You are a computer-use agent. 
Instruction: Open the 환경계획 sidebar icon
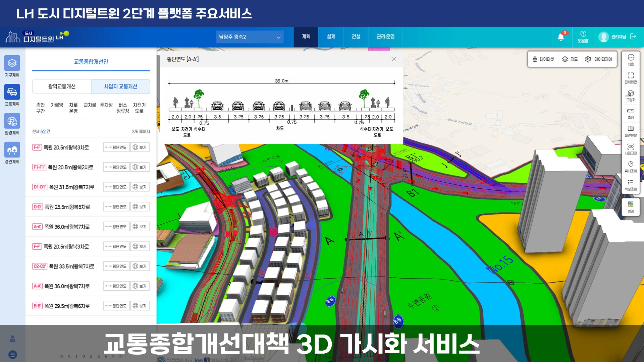click(x=12, y=121)
